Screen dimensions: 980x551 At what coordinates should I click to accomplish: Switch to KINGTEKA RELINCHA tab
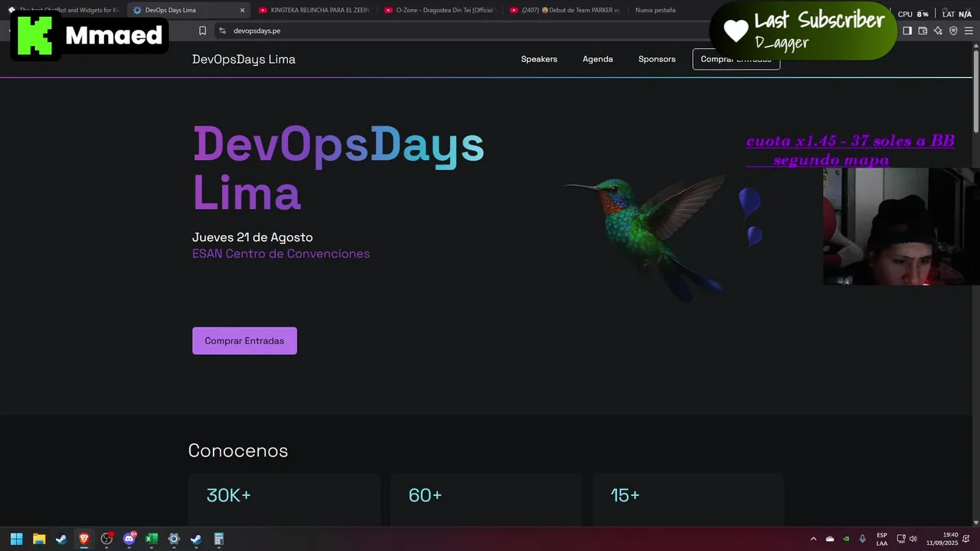tap(314, 10)
